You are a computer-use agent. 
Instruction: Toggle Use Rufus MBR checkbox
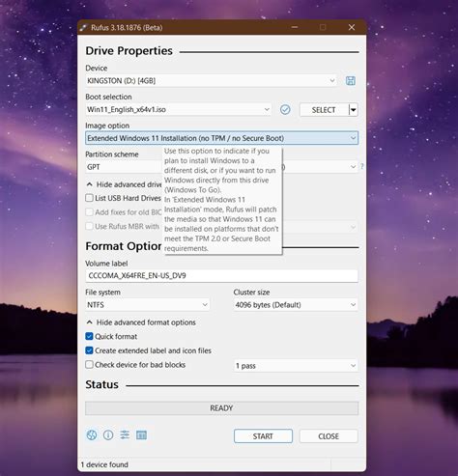(x=89, y=226)
